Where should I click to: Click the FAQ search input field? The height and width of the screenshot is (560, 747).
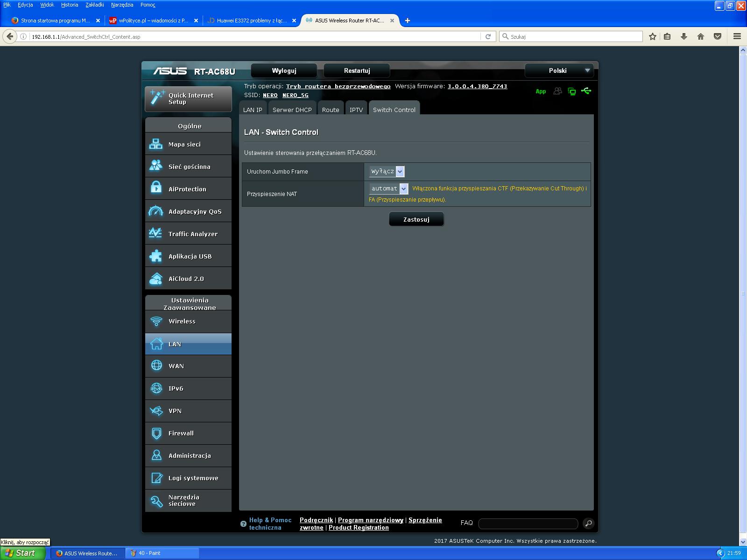pyautogui.click(x=528, y=524)
